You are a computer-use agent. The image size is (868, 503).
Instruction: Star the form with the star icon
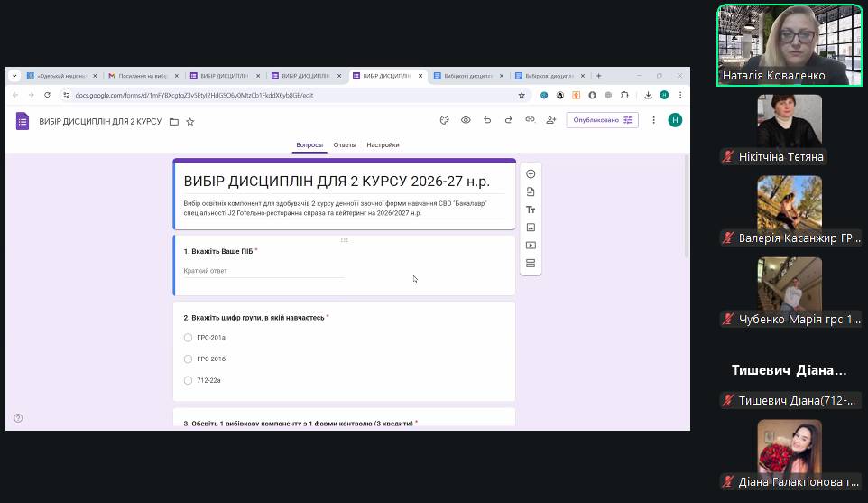coord(189,121)
